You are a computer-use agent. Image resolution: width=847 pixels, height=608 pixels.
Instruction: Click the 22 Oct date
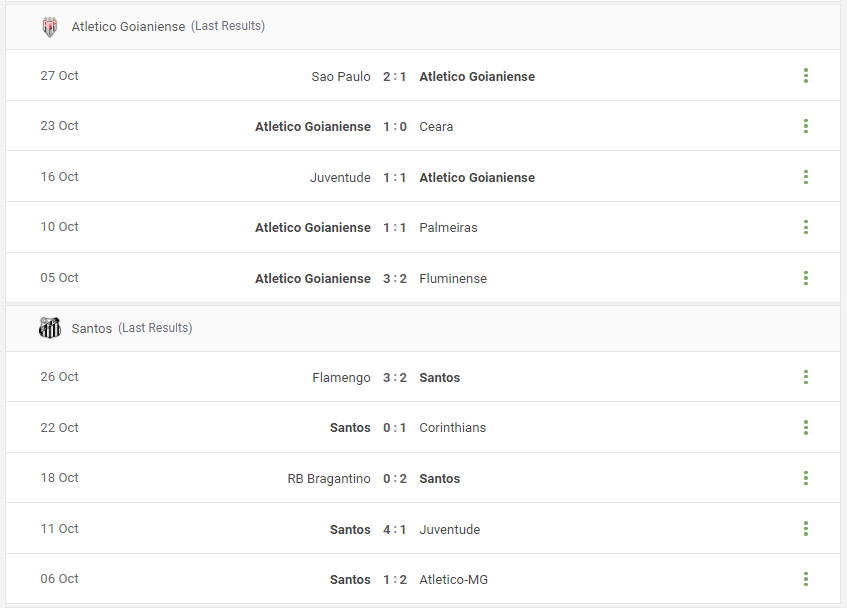click(x=59, y=428)
